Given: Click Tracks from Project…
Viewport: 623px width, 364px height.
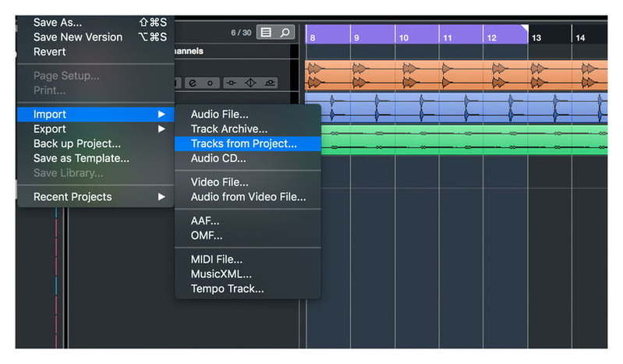Looking at the screenshot, I should [x=248, y=144].
